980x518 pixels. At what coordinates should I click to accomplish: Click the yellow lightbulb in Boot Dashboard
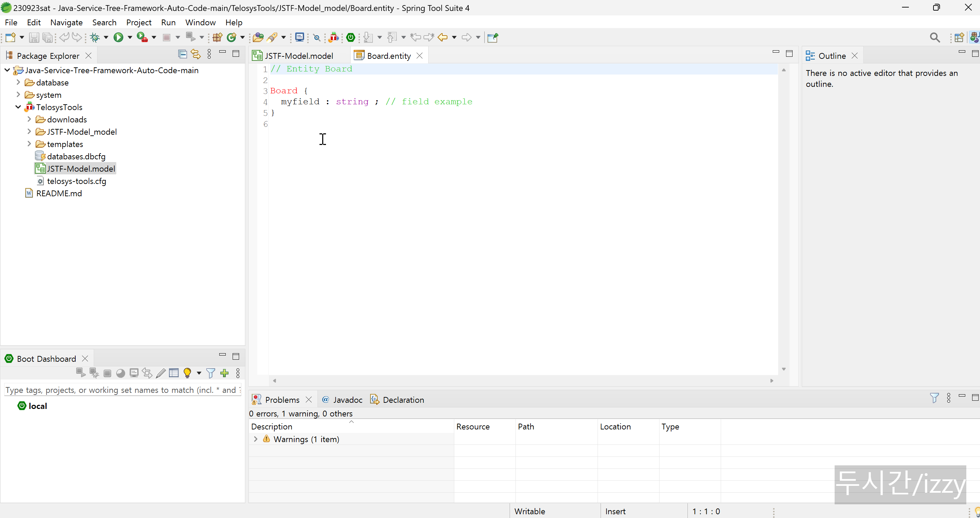[x=187, y=373]
